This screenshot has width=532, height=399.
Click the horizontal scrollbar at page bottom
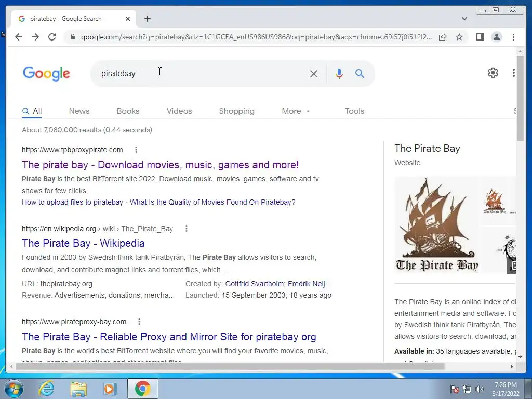click(230, 366)
